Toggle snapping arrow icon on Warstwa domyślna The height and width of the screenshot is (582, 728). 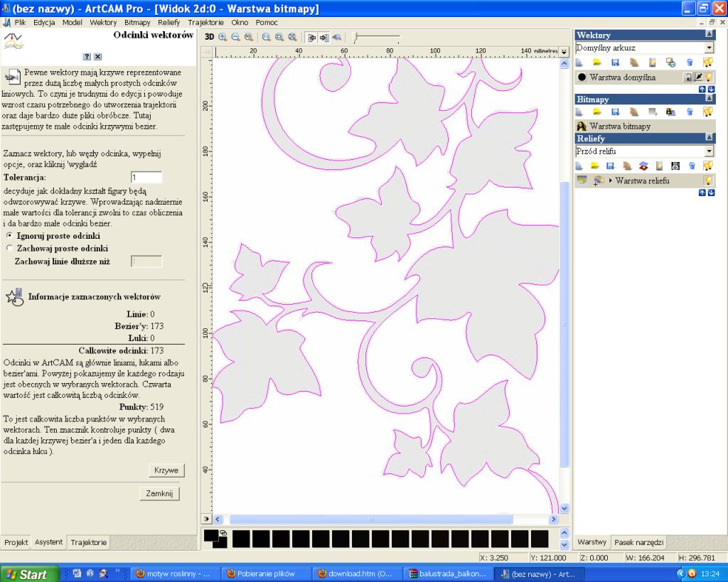(x=698, y=77)
